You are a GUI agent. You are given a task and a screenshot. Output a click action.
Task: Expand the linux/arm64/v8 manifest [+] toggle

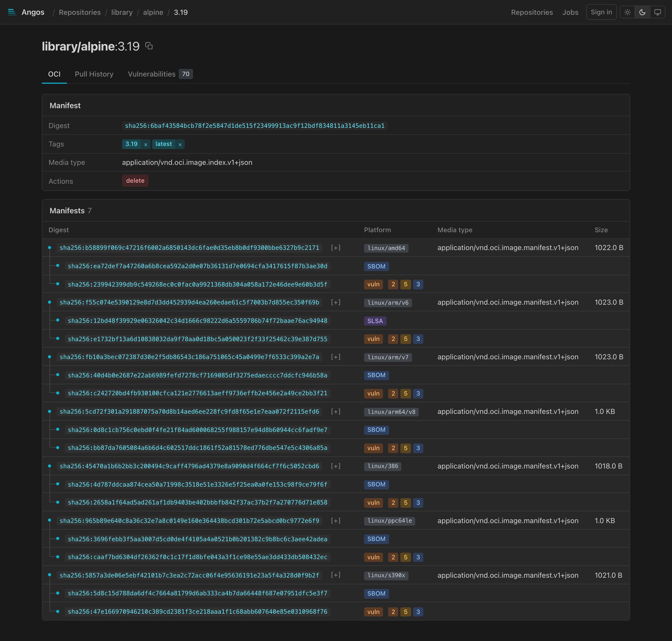[x=336, y=412]
